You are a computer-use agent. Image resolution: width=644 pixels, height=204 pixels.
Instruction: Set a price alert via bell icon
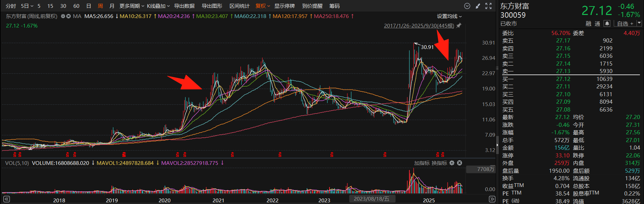click(607, 23)
